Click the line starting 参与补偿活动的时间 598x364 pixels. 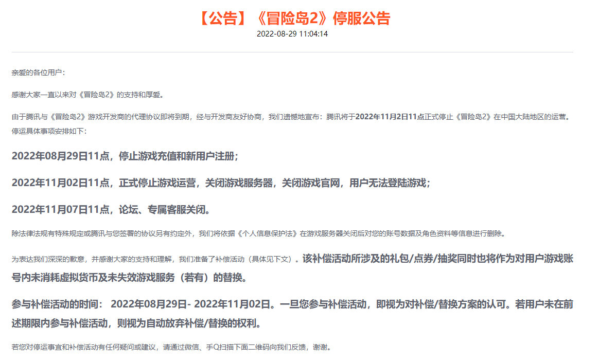pyautogui.click(x=292, y=304)
